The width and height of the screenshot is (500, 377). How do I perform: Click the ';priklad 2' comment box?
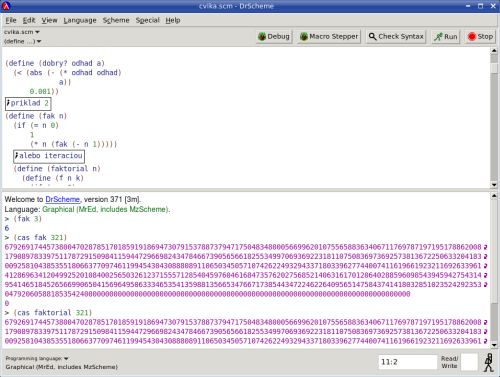(28, 103)
